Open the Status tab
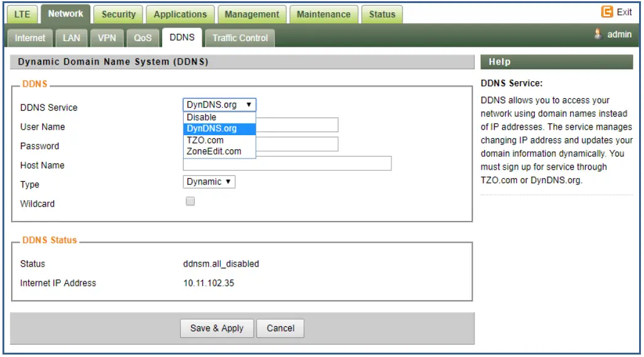644x357 pixels. point(382,14)
